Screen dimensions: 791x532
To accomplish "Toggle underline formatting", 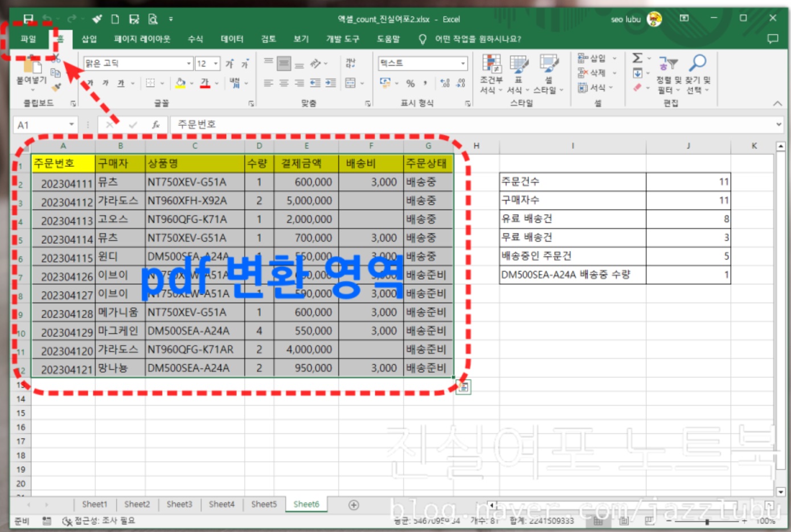I will click(121, 83).
